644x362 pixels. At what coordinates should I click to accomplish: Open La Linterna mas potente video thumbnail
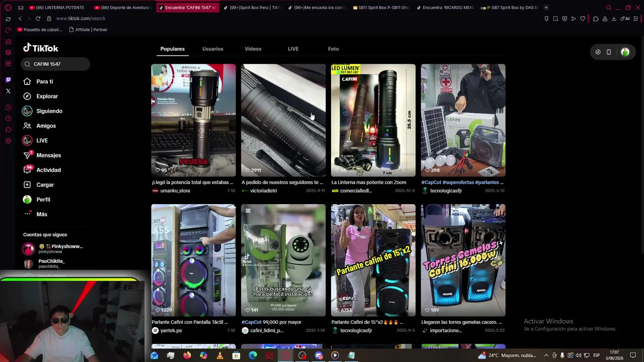point(373,120)
